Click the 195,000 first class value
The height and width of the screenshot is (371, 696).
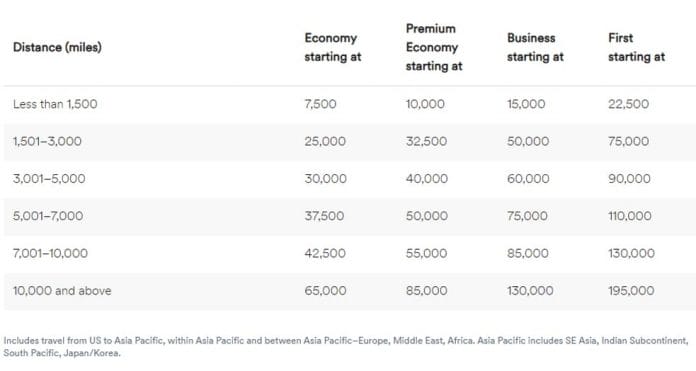pos(631,291)
